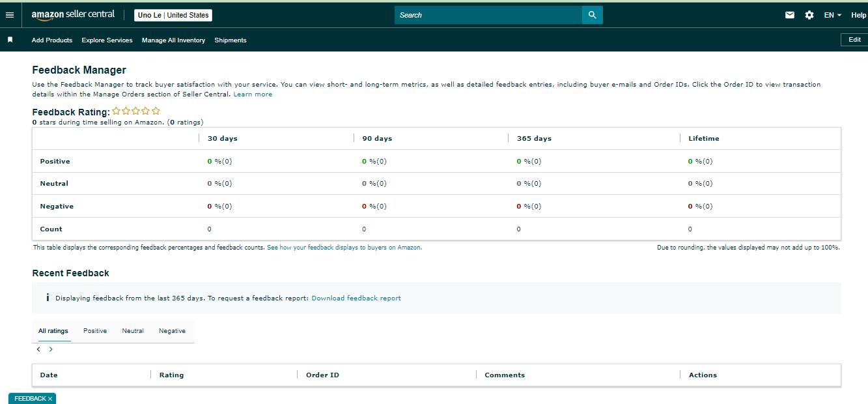The height and width of the screenshot is (404, 868).
Task: Switch to the Neutral tab
Action: [133, 331]
